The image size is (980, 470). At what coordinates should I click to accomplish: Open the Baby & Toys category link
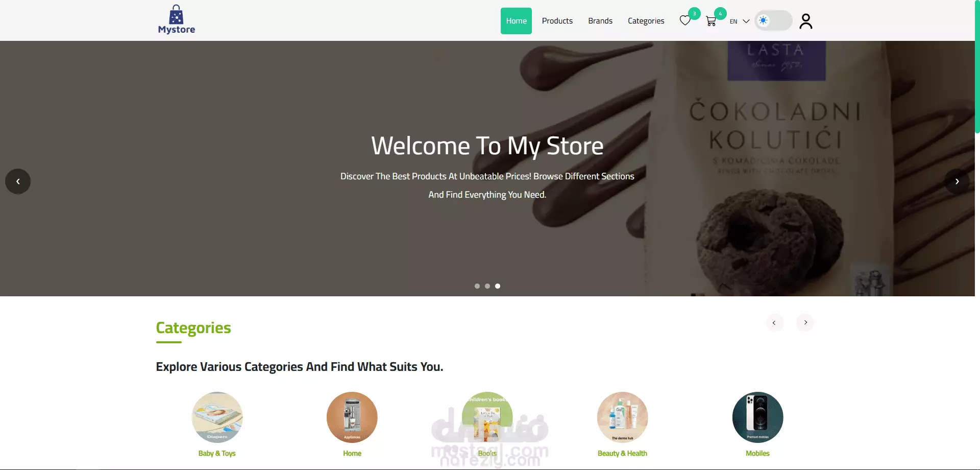click(217, 453)
